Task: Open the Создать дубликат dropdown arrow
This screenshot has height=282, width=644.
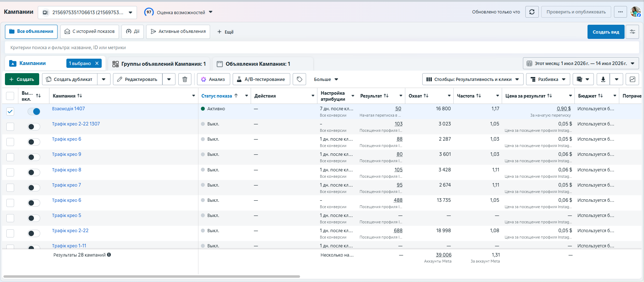Action: (104, 80)
